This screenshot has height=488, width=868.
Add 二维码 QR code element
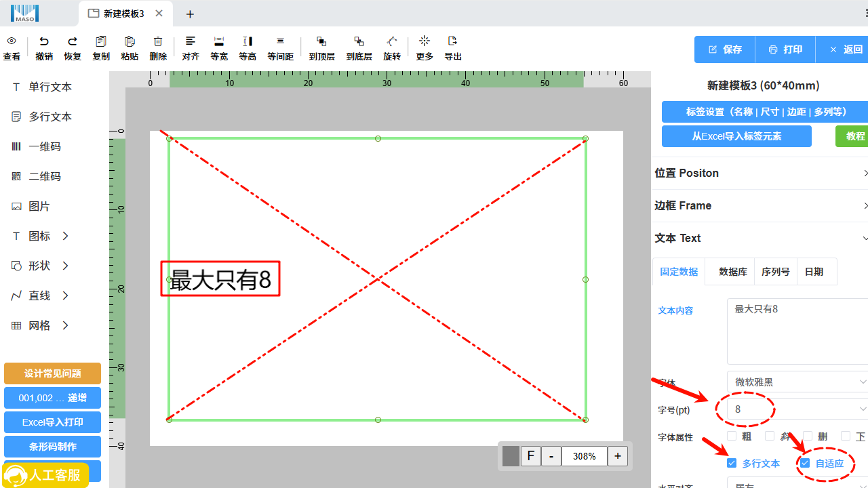point(37,176)
